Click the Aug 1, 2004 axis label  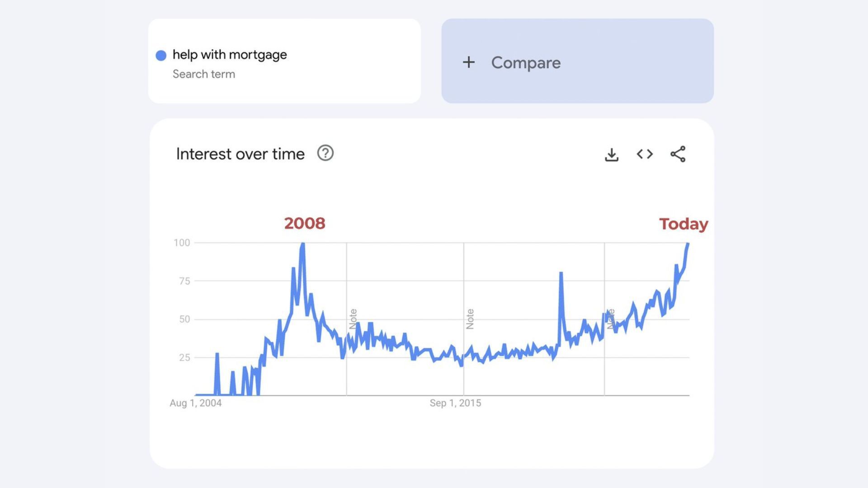(x=195, y=403)
